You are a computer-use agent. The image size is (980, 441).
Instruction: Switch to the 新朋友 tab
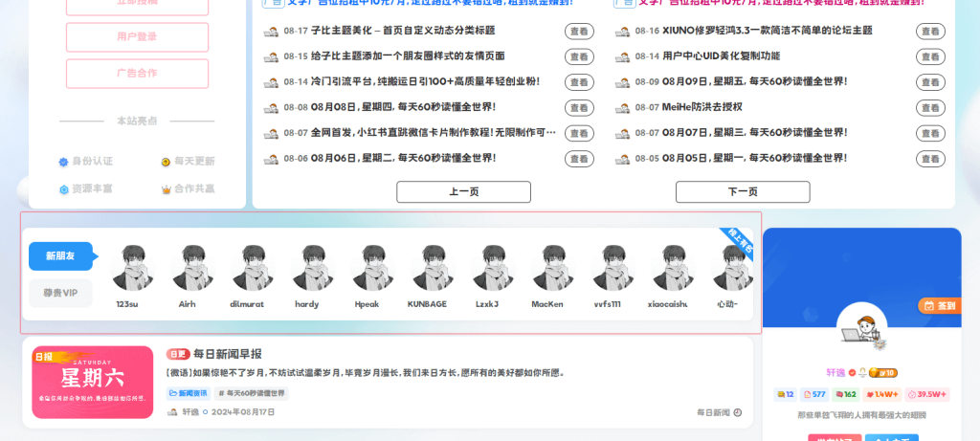pyautogui.click(x=60, y=255)
